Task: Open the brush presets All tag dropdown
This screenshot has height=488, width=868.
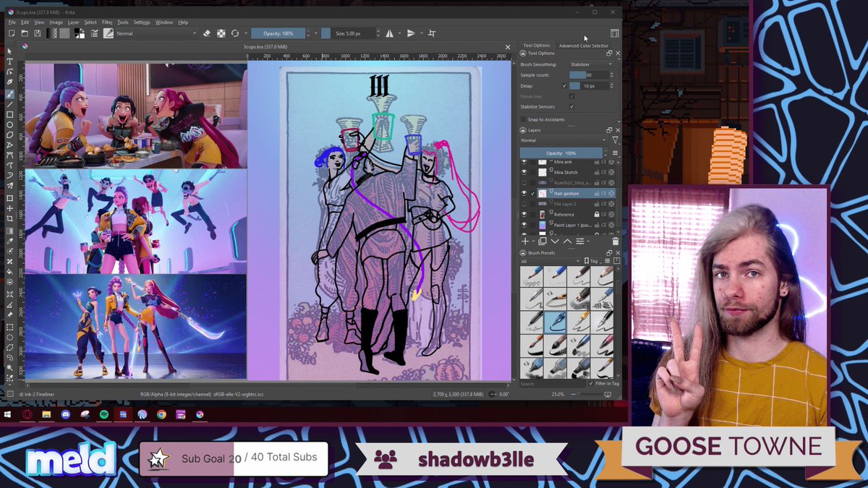Action: [550, 261]
